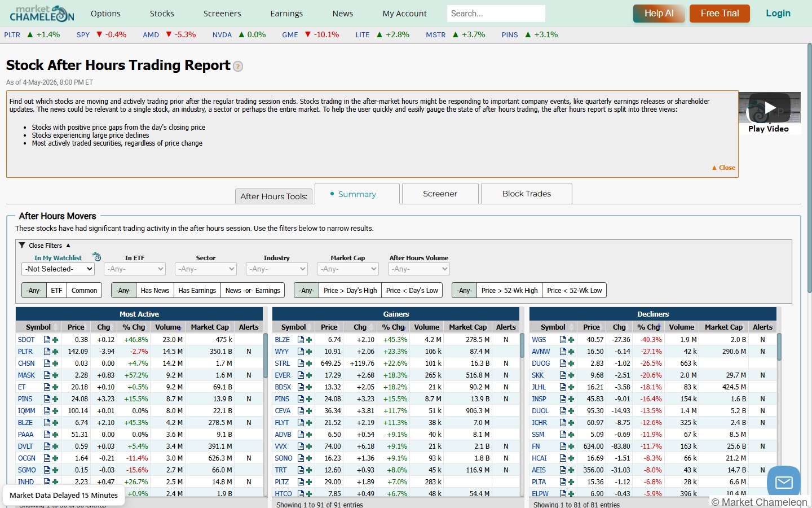Open Industry filter dropdown
812x508 pixels.
click(277, 269)
